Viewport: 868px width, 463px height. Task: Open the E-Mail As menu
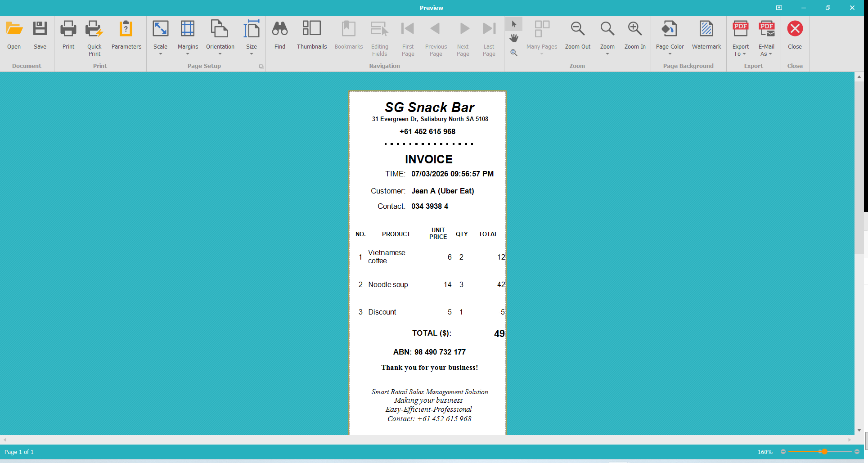766,38
